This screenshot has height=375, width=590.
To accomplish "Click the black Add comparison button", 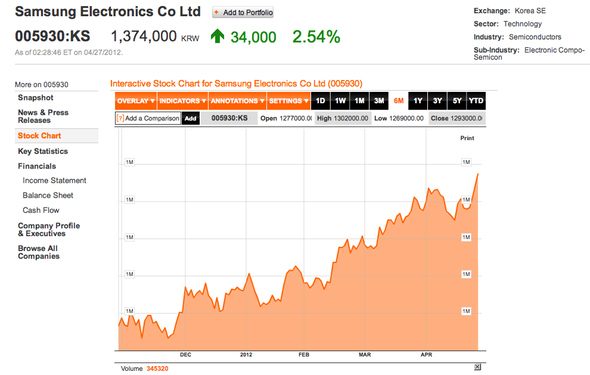I will [x=190, y=118].
